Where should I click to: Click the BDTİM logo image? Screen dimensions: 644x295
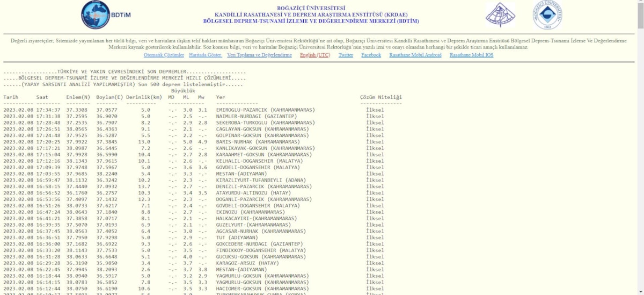103,15
